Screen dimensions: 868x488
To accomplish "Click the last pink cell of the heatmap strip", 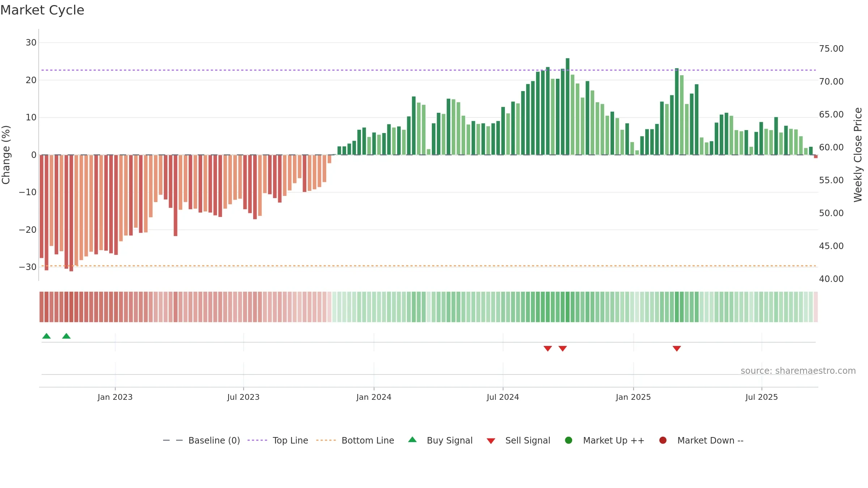I will pos(816,307).
